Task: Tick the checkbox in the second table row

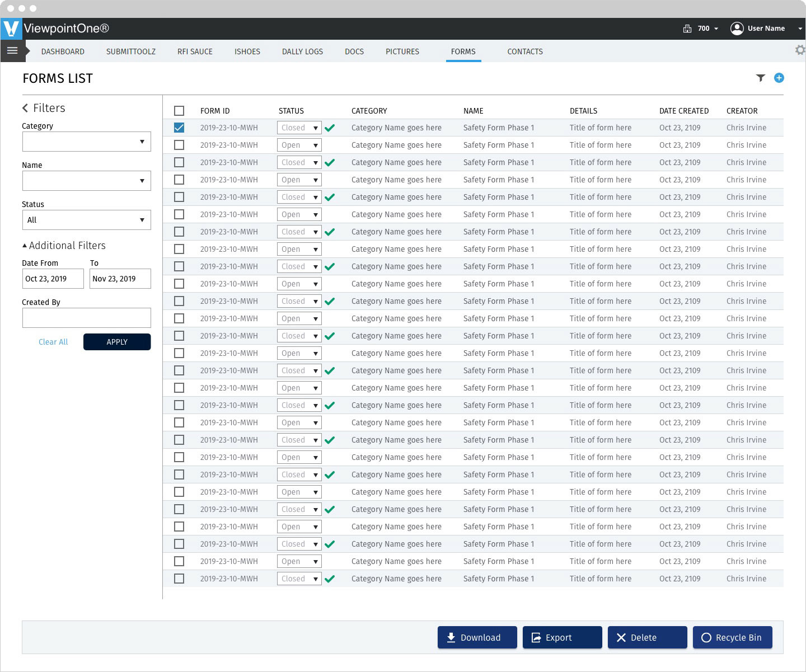Action: tap(179, 145)
